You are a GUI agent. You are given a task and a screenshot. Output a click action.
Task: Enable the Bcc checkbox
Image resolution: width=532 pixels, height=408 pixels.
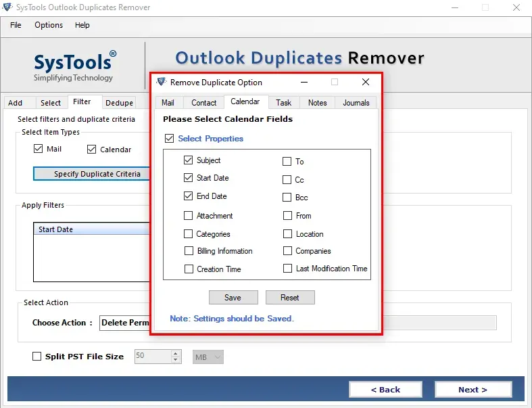pyautogui.click(x=287, y=197)
